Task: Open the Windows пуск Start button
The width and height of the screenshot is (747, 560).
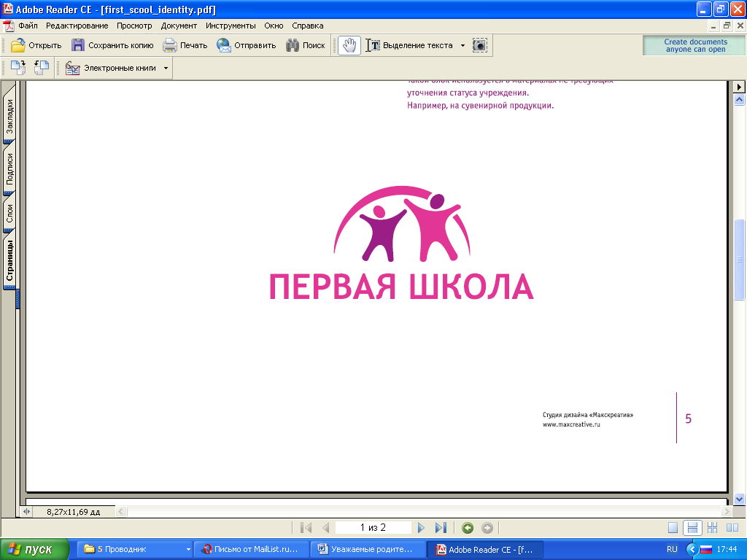Action: pos(35,550)
